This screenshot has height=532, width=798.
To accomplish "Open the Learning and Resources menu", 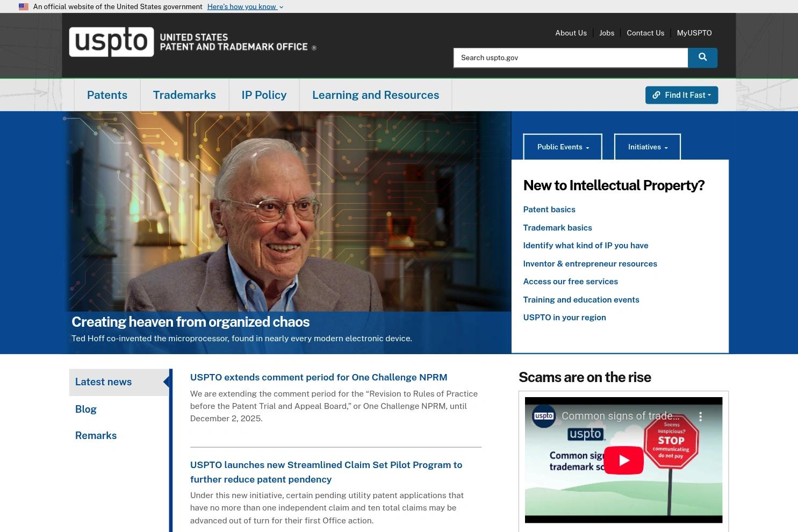I will pos(376,95).
